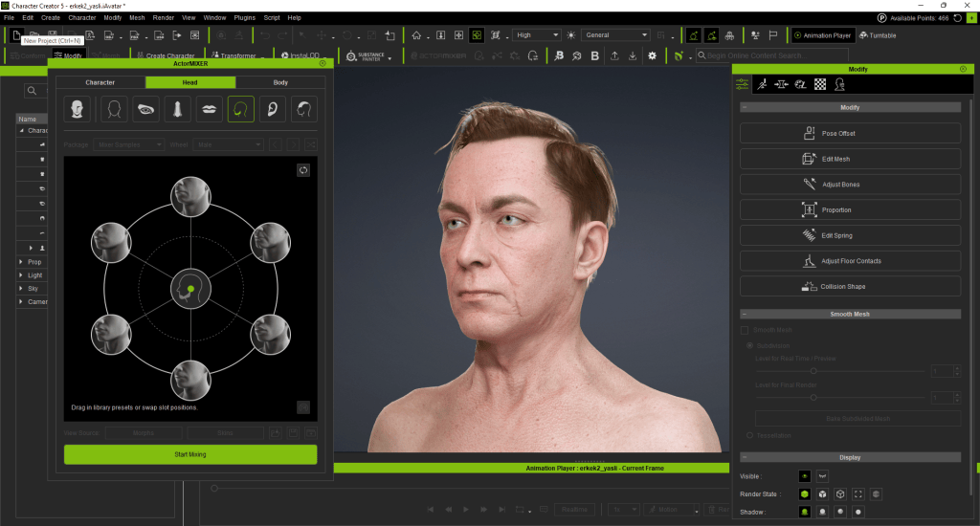Click the Level for Real Time Preview slider
This screenshot has height=526, width=980.
click(839, 371)
